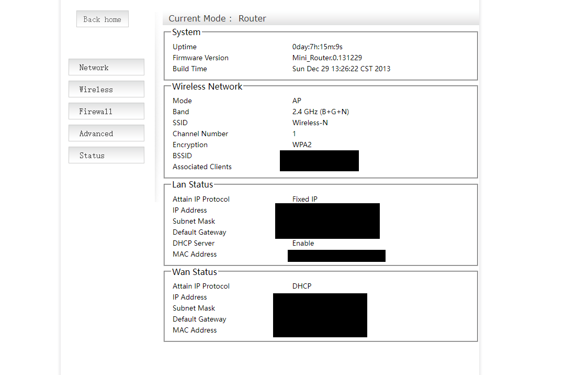Viewport: 588px width, 375px height.
Task: Click Lan Status MAC Address label
Action: coord(195,254)
